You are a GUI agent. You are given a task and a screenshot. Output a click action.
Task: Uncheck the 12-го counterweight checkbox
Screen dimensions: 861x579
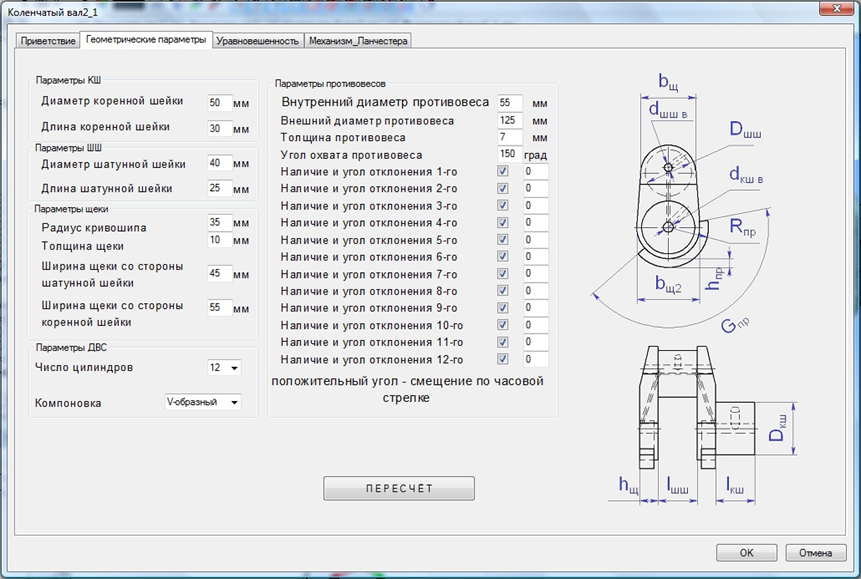click(x=502, y=359)
